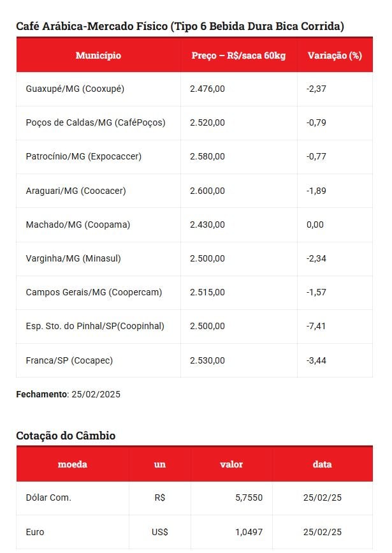The width and height of the screenshot is (392, 553).
Task: Click the Machado/MG variation 0,00
Action: (315, 225)
